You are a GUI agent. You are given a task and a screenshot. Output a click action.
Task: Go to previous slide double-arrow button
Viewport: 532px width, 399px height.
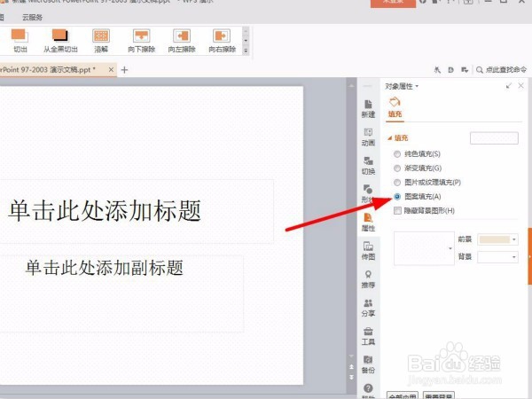click(x=351, y=367)
